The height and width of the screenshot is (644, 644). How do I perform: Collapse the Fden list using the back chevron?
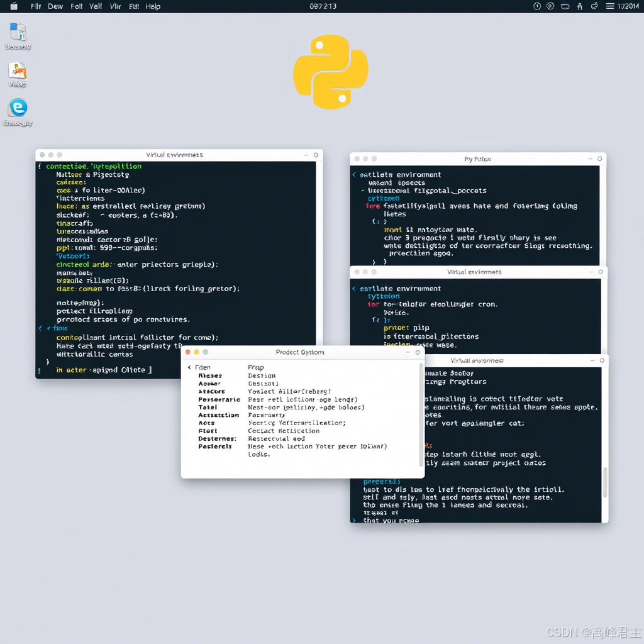coord(190,367)
